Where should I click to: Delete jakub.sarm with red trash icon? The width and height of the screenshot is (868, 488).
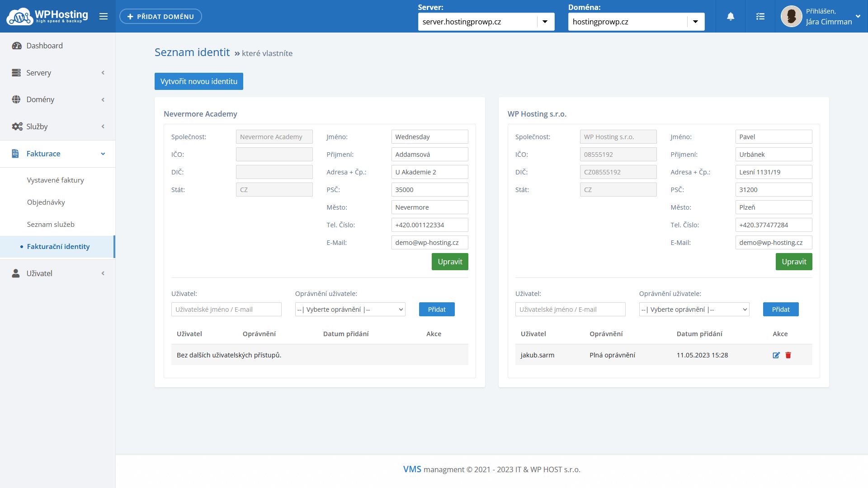click(x=788, y=355)
